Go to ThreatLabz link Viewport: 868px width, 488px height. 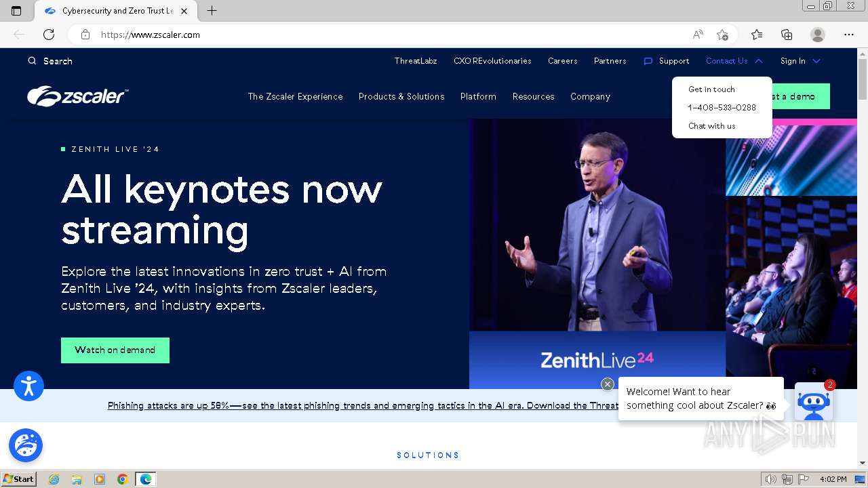coord(416,61)
